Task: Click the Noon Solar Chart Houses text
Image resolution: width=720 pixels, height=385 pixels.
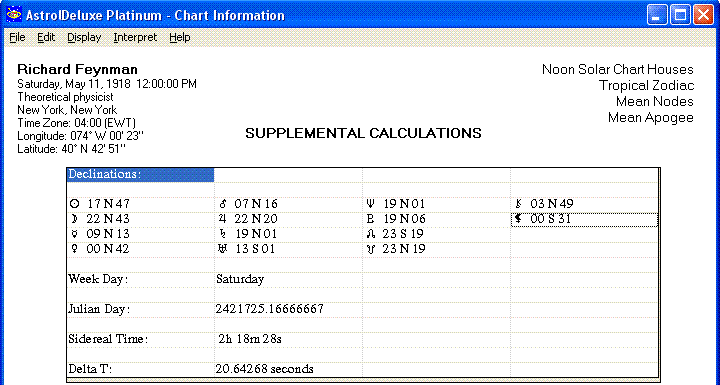Action: pos(618,69)
